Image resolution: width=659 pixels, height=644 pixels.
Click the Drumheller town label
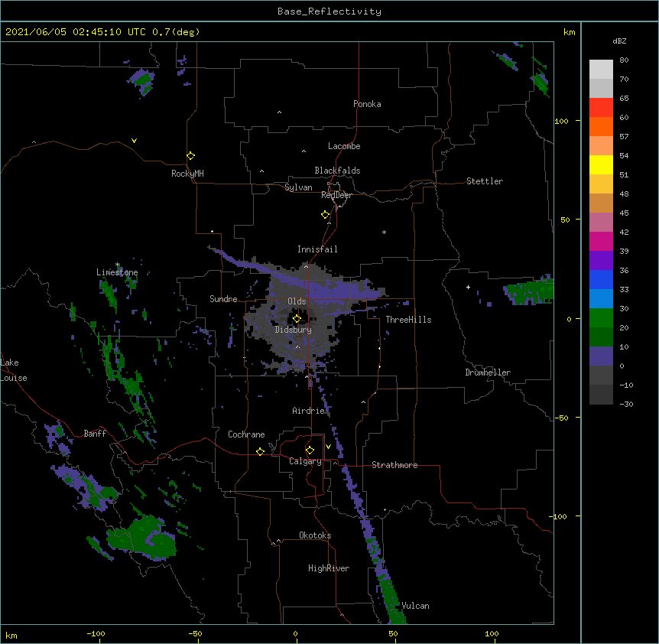coord(488,372)
